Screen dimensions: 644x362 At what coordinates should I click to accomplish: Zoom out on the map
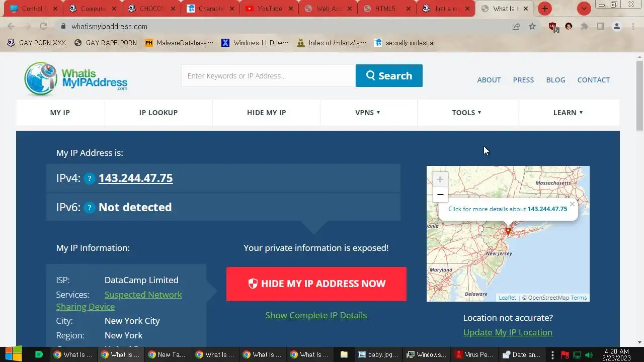440,194
